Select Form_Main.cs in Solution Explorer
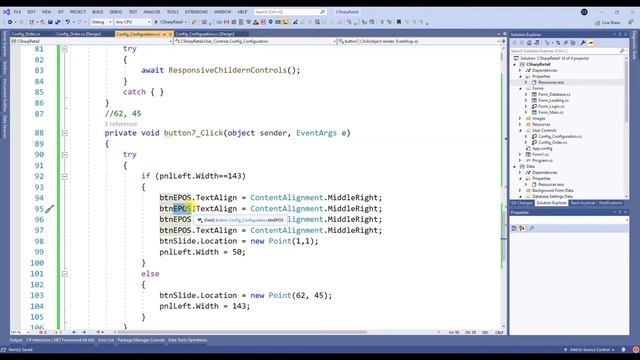 point(550,112)
